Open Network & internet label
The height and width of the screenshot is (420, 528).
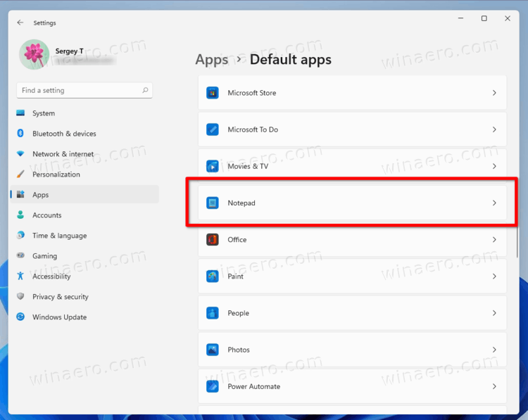pyautogui.click(x=63, y=154)
